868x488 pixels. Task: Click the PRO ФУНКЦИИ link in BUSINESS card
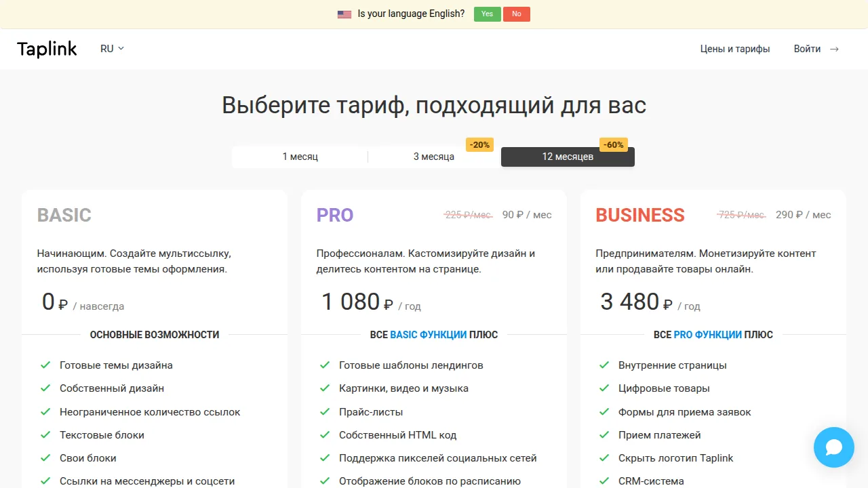[x=708, y=335]
